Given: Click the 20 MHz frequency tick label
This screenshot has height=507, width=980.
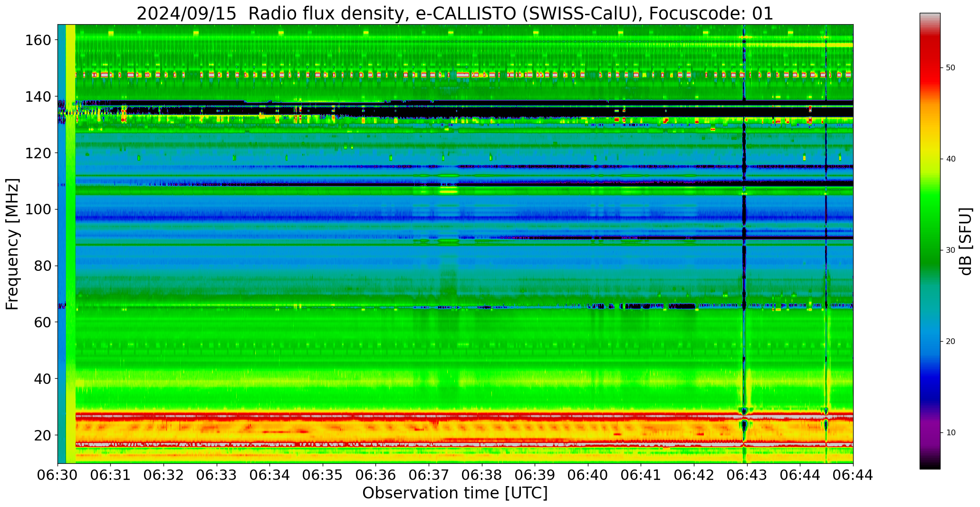Looking at the screenshot, I should (43, 435).
